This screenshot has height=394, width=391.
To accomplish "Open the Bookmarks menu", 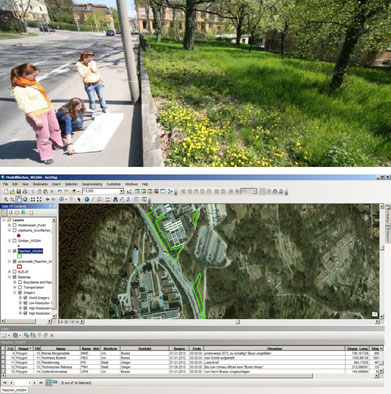I will click(40, 184).
